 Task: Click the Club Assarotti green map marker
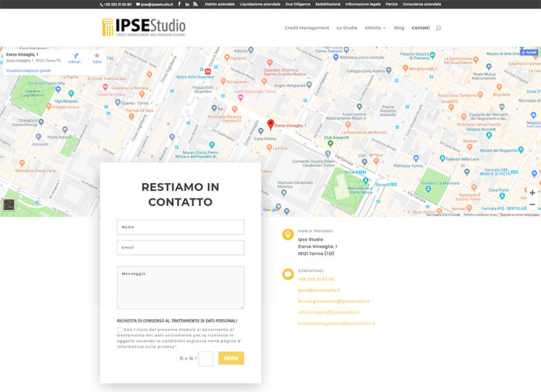(x=330, y=143)
